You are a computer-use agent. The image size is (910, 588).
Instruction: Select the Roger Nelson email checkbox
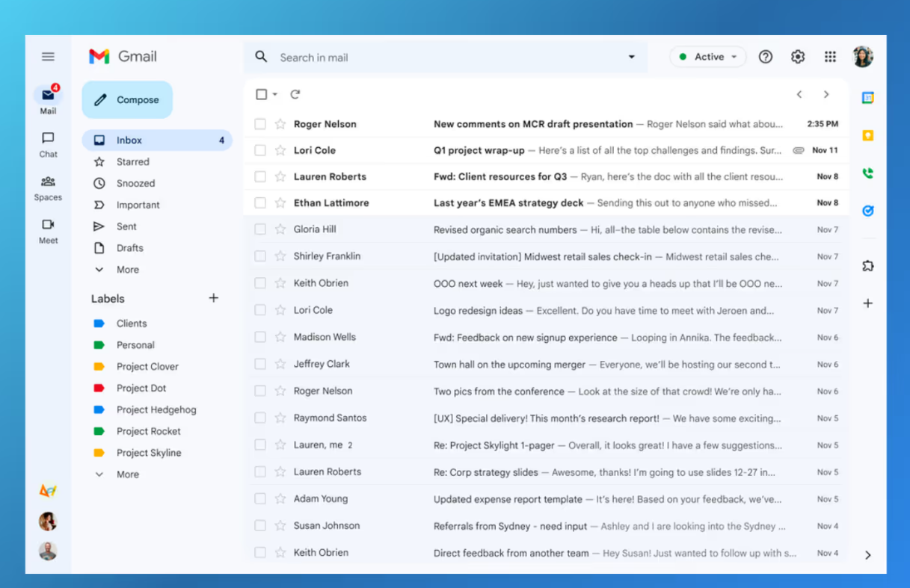click(x=259, y=124)
